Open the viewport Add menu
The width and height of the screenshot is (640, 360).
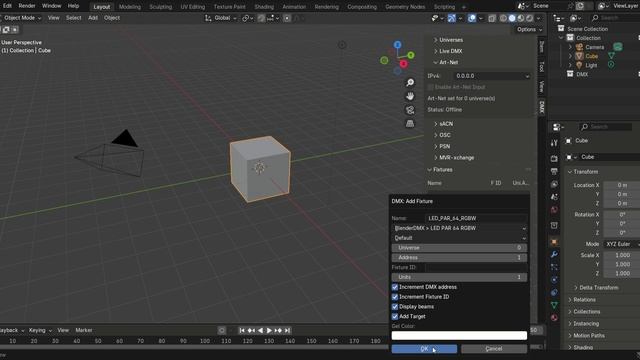93,18
